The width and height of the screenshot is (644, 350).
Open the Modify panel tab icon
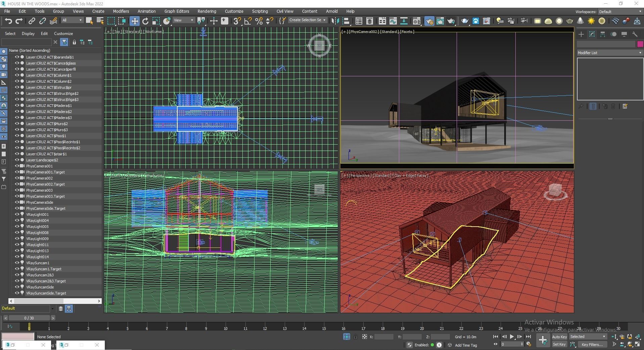click(592, 34)
